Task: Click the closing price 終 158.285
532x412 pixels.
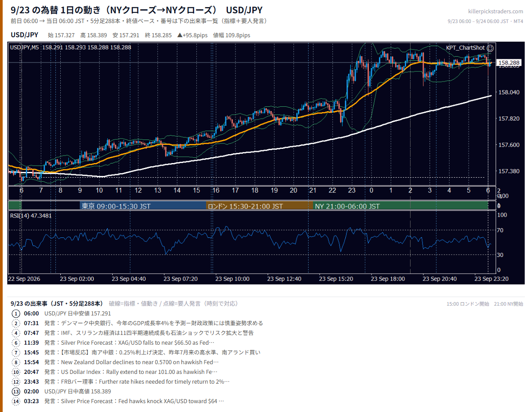Action: tap(158, 35)
